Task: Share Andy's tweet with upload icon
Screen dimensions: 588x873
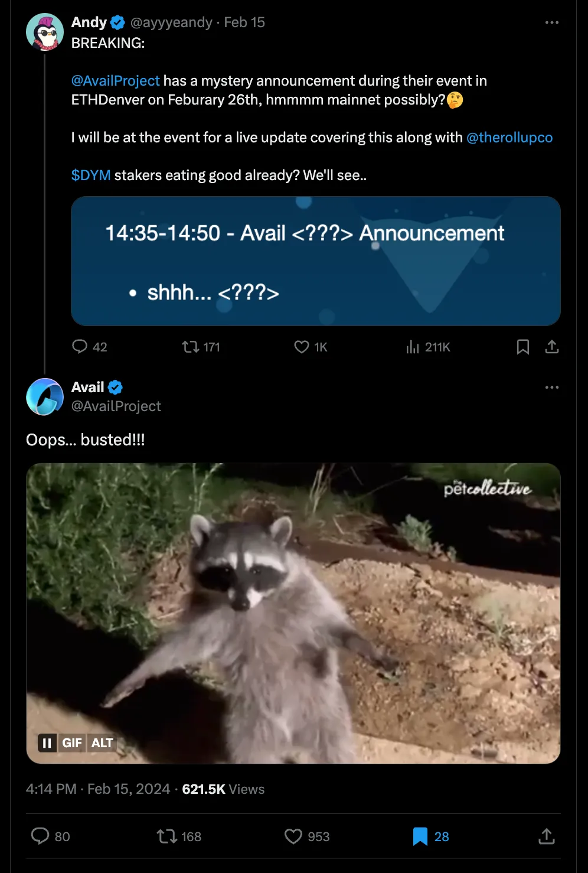Action: (552, 347)
